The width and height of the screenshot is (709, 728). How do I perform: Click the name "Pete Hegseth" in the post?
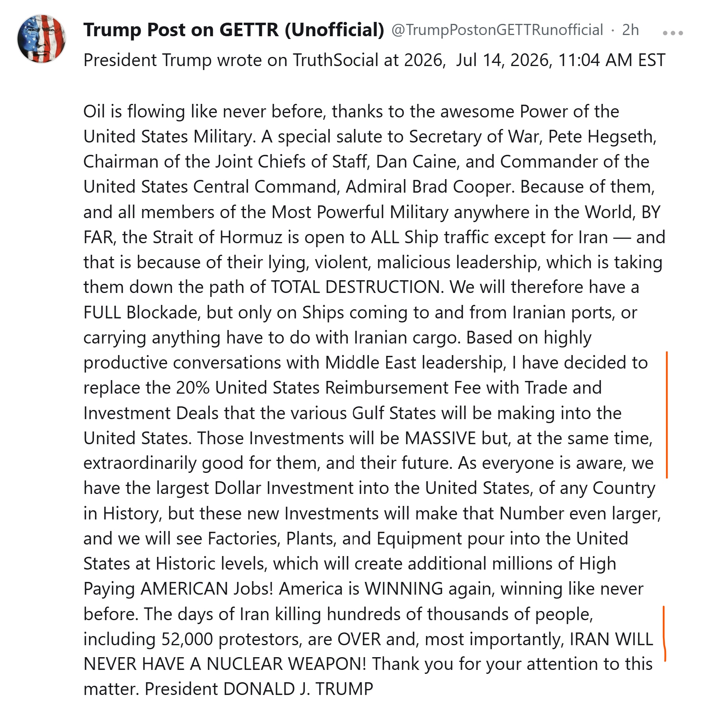(x=600, y=137)
